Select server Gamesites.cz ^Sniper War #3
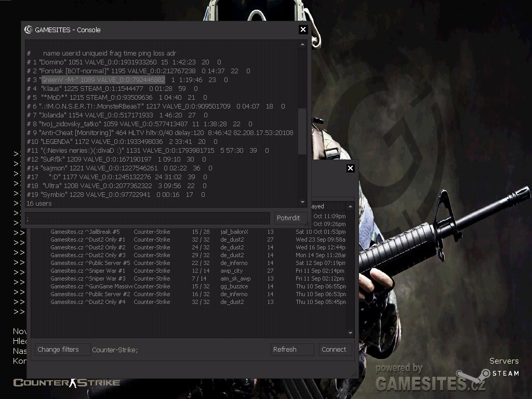 pyautogui.click(x=188, y=278)
